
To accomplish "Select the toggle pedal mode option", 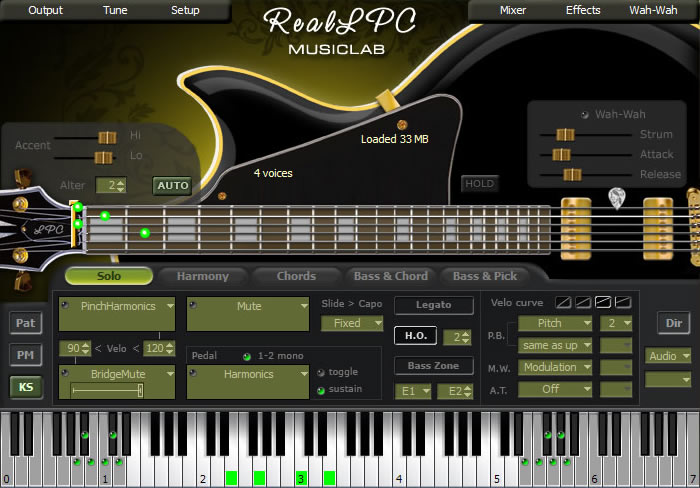I will (321, 372).
